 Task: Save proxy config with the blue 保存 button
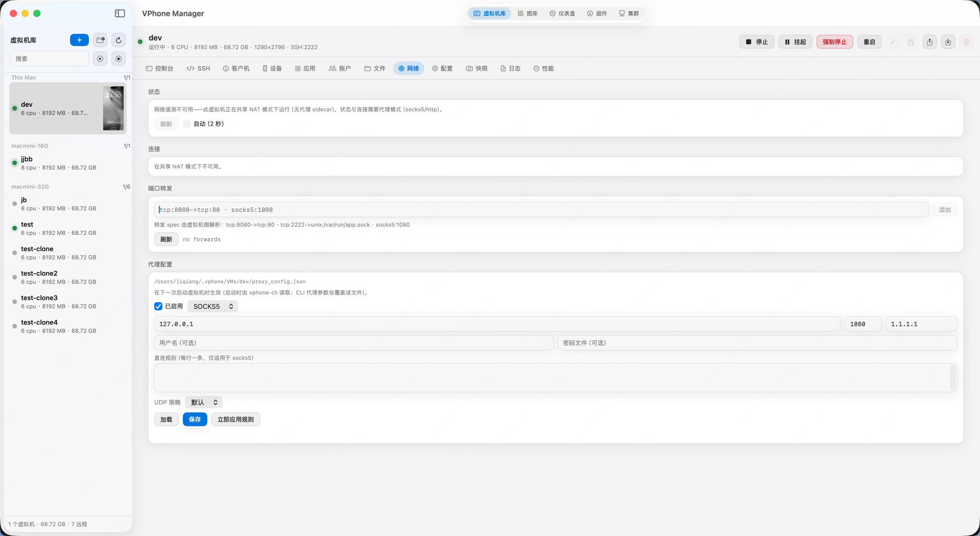(195, 419)
